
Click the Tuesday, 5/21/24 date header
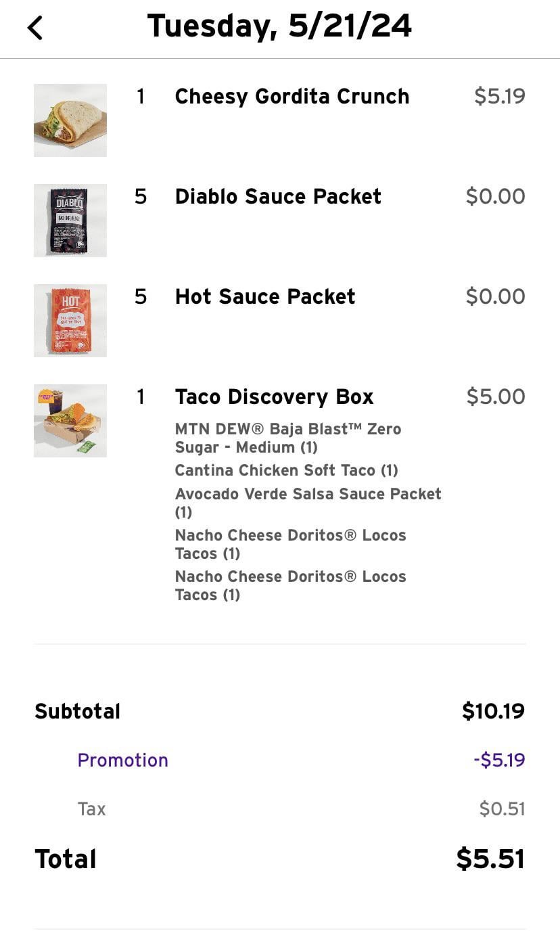coord(279,26)
